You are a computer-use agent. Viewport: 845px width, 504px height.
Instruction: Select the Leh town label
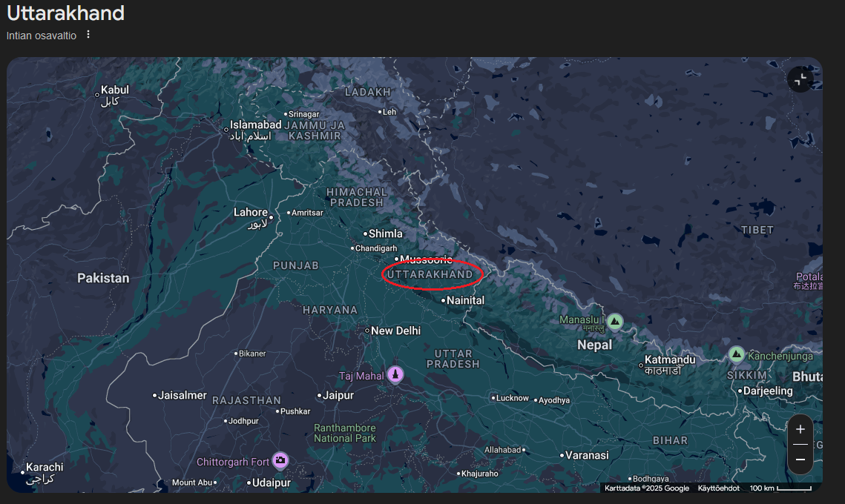click(x=389, y=112)
